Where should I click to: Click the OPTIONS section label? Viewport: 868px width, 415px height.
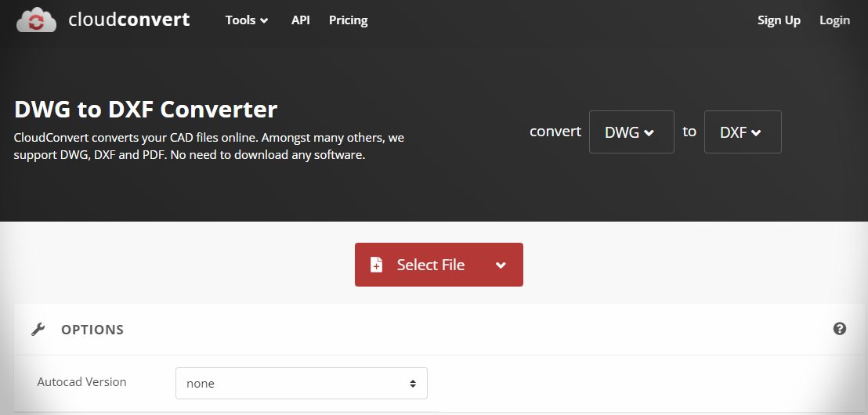92,330
